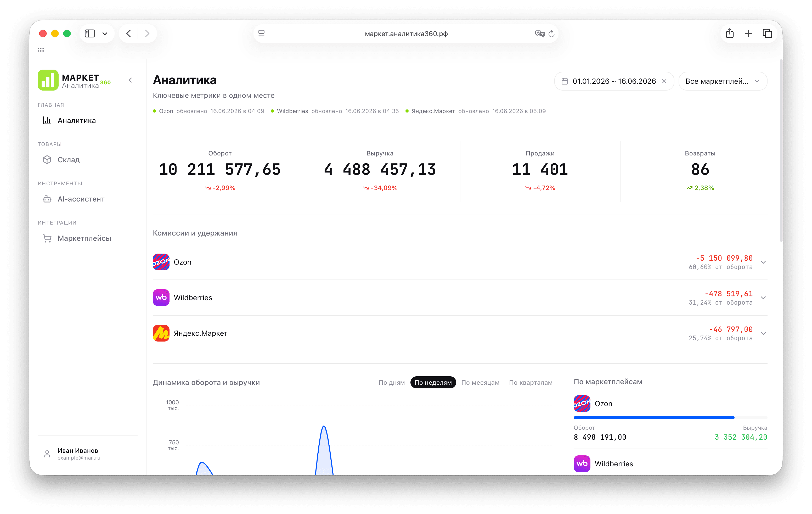Screen dimensions: 812x514
Task: Click the Ozon logo in commissions list
Action: [161, 262]
